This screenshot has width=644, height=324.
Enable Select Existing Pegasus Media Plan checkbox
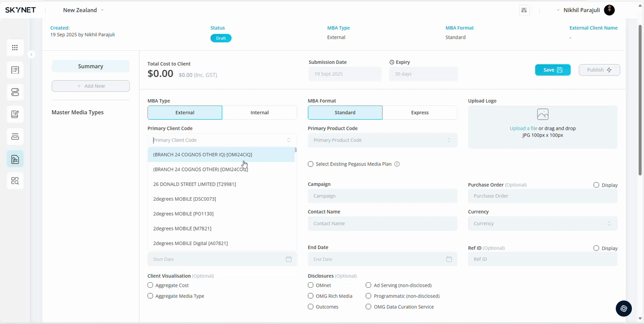point(311,164)
